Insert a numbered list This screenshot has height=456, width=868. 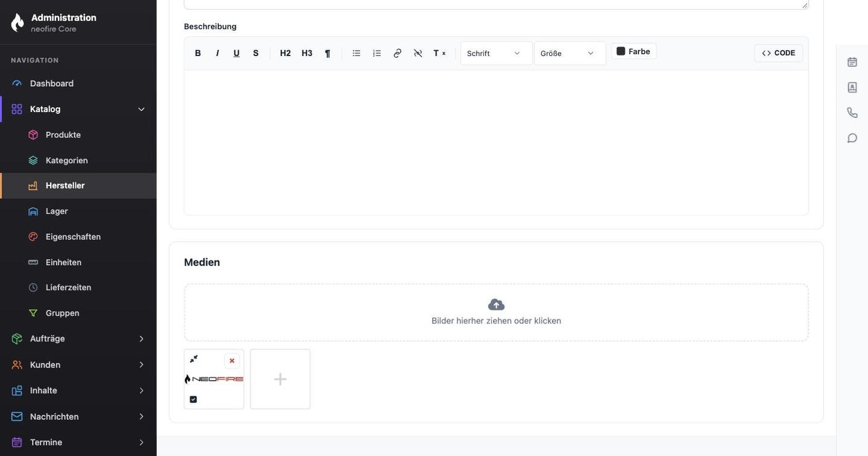(x=377, y=53)
